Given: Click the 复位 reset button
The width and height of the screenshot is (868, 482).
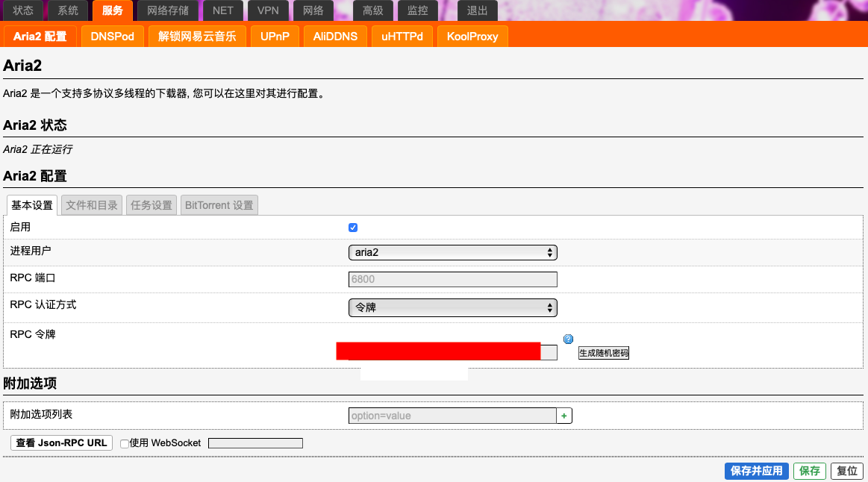Looking at the screenshot, I should 847,471.
